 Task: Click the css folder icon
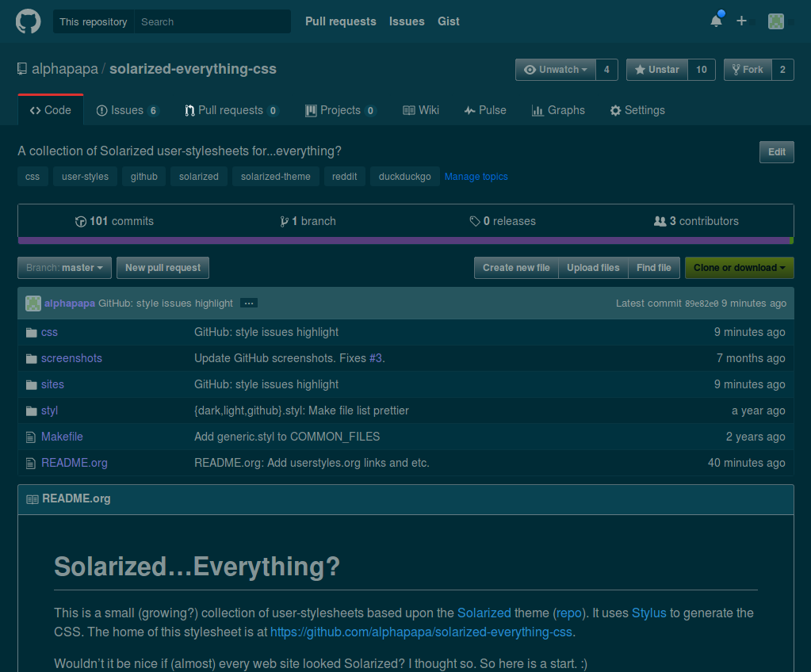[x=31, y=332]
